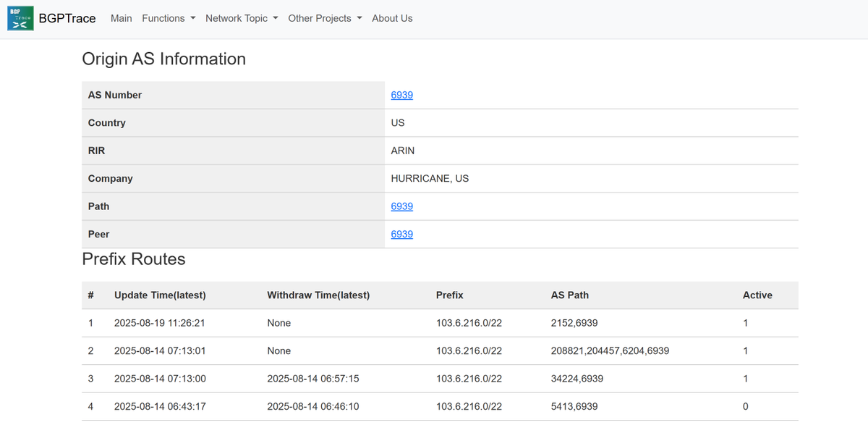Click Active value 0 in row 4

coord(746,406)
